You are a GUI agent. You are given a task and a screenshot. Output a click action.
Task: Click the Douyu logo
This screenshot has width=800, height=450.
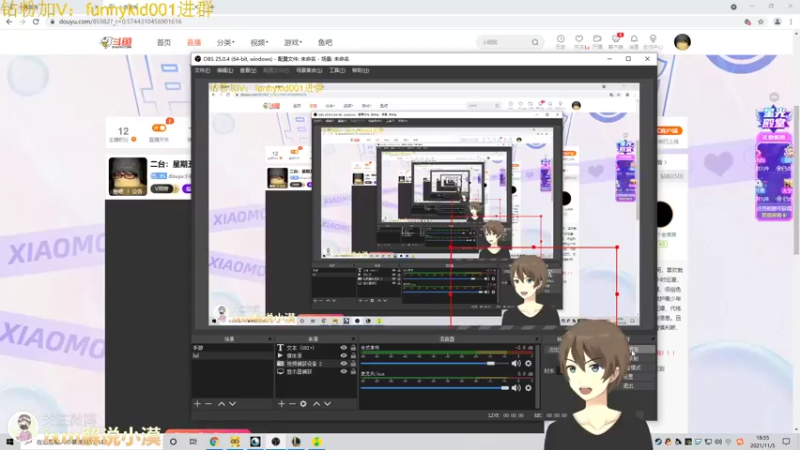tap(117, 42)
